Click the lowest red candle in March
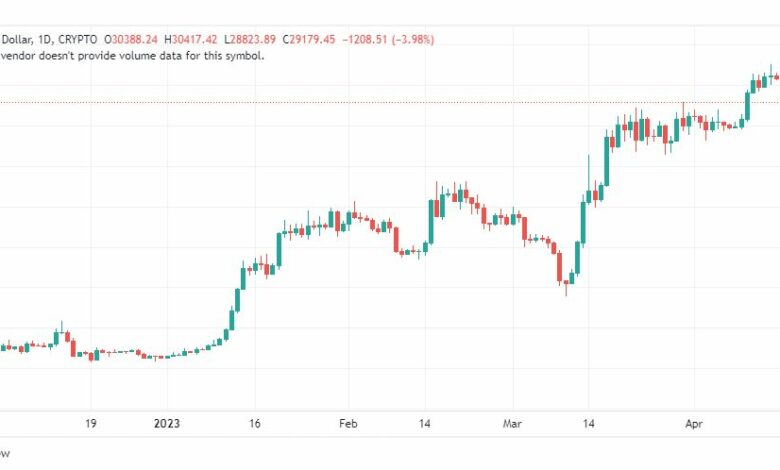This screenshot has width=780, height=470. coord(561,267)
